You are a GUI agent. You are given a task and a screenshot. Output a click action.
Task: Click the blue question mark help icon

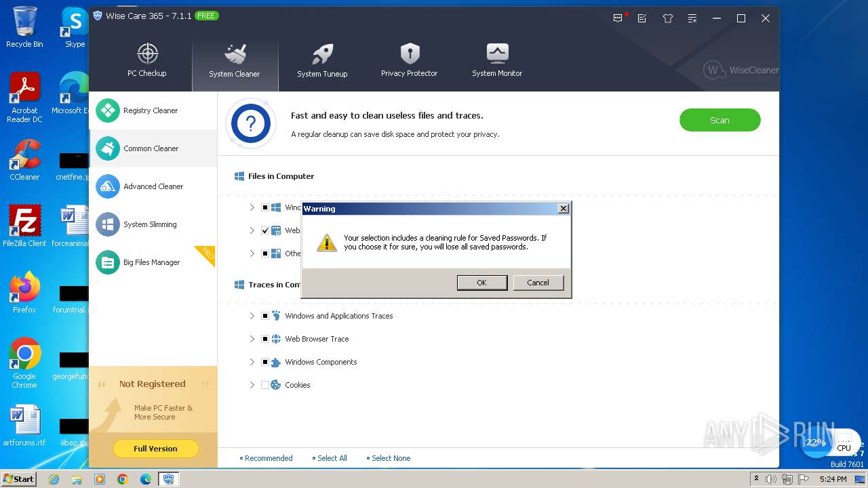pos(251,123)
